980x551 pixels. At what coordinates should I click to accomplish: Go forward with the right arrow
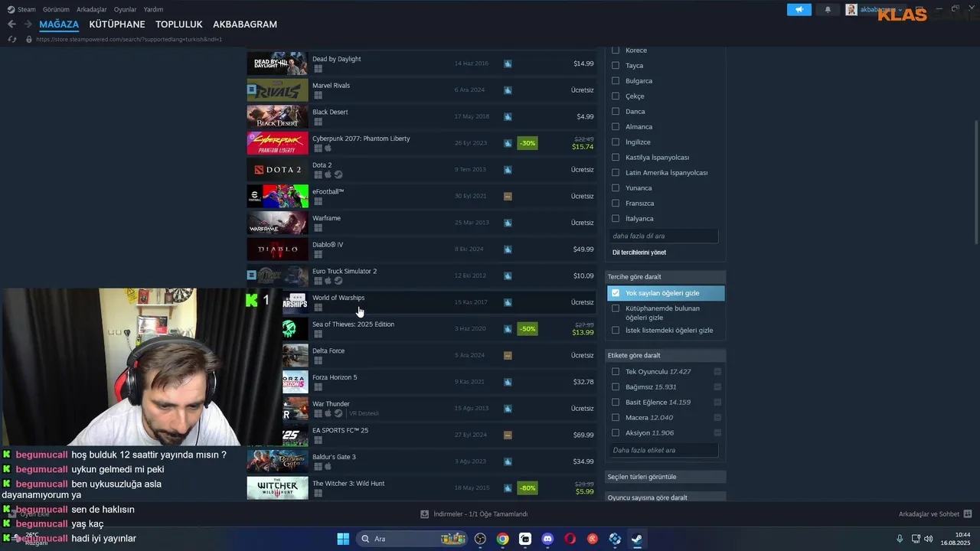[28, 24]
